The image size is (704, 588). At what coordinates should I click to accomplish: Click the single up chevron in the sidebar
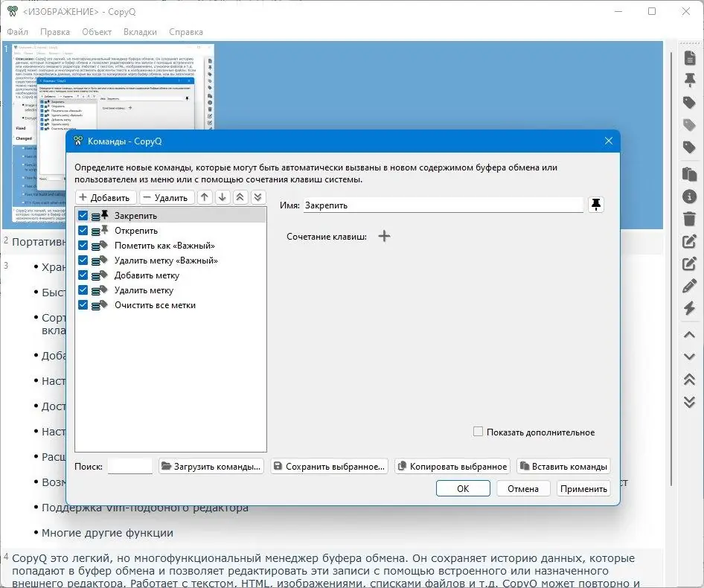click(x=690, y=335)
